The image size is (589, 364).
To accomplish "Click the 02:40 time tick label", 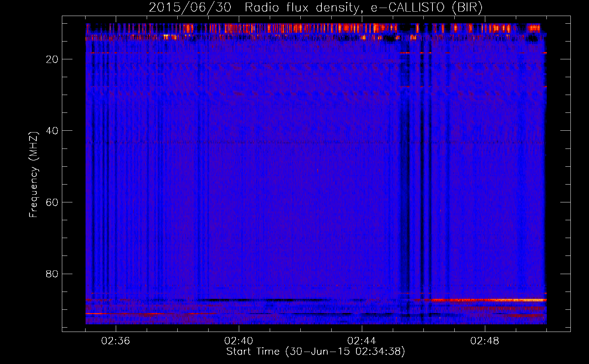I will [x=239, y=341].
